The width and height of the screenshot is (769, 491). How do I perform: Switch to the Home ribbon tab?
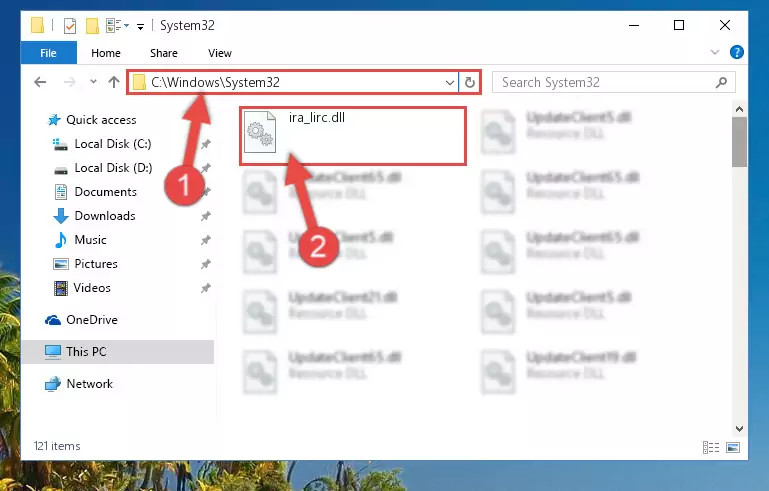click(x=106, y=53)
